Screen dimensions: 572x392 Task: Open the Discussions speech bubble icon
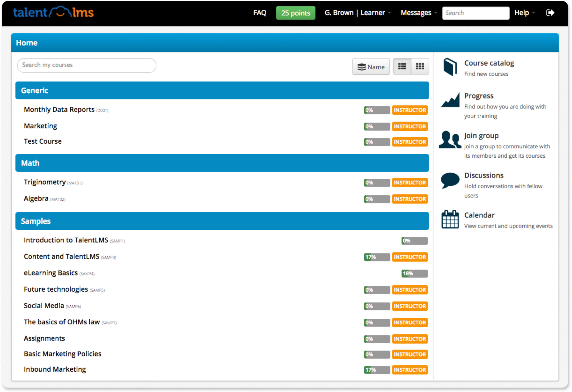450,180
